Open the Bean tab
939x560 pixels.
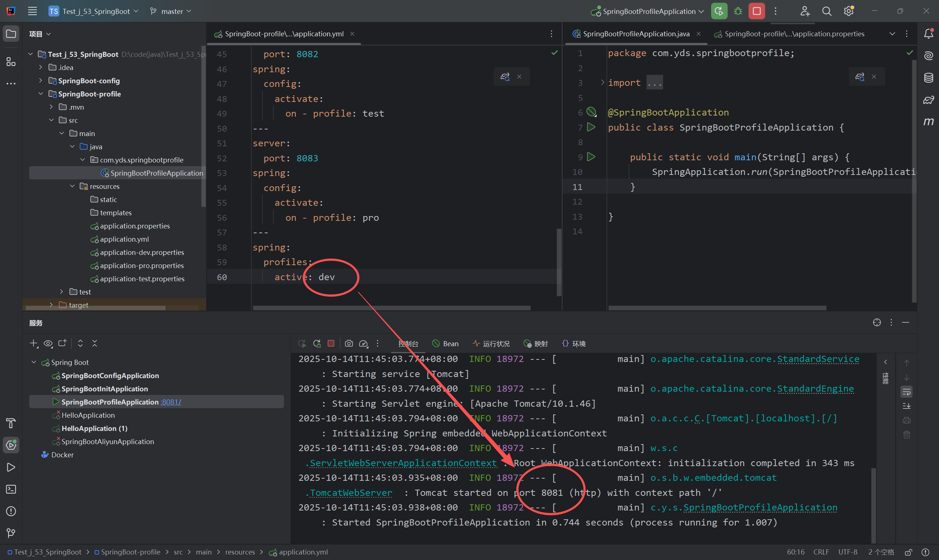pos(445,344)
